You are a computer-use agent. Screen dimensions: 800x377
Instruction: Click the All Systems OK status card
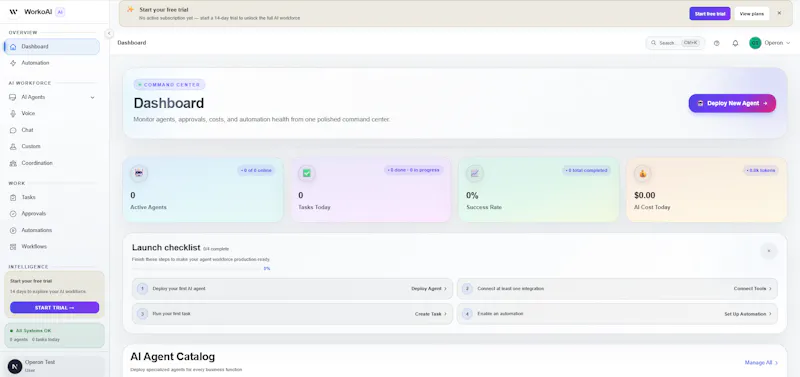pyautogui.click(x=55, y=335)
